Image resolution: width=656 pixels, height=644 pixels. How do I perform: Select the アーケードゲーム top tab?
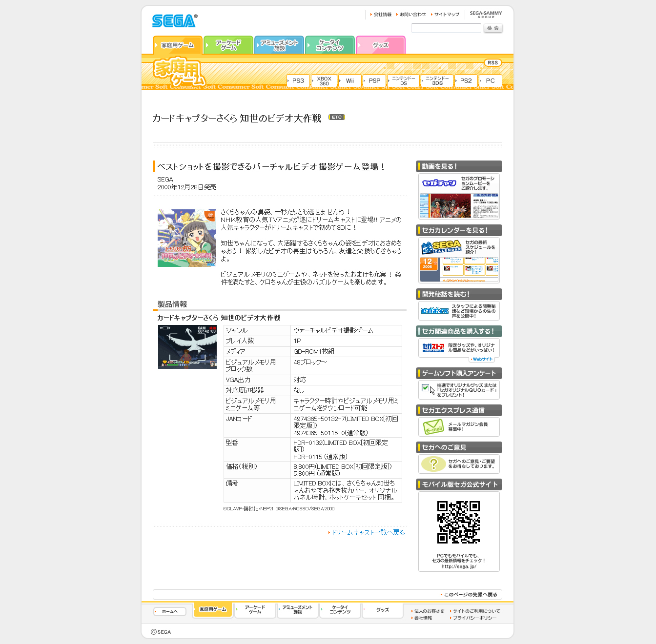click(228, 45)
